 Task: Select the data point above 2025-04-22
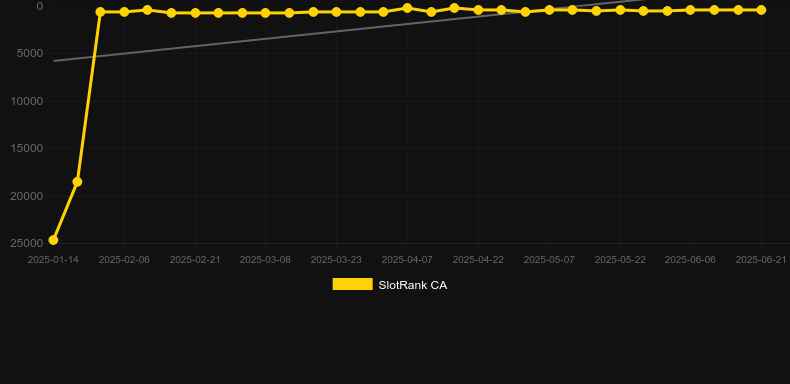tap(478, 10)
